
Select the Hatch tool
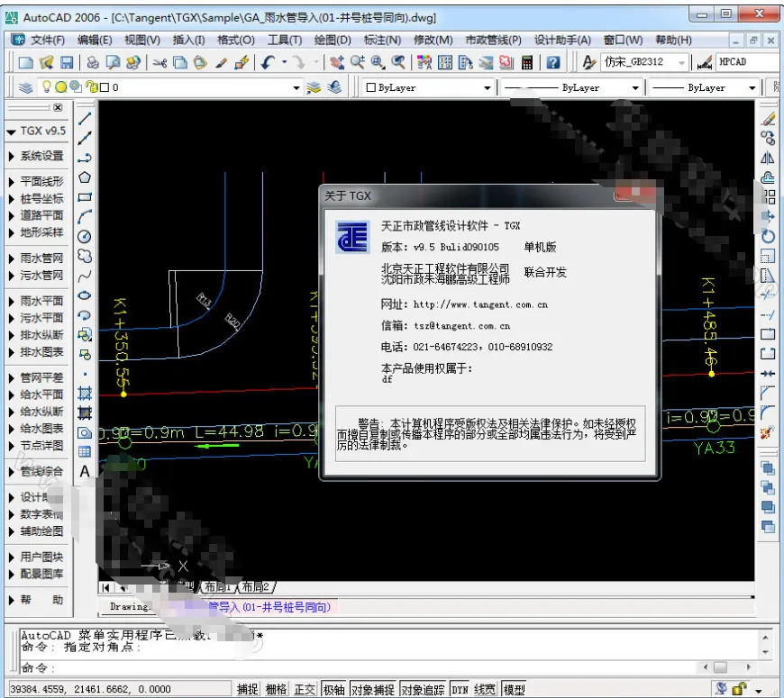85,394
